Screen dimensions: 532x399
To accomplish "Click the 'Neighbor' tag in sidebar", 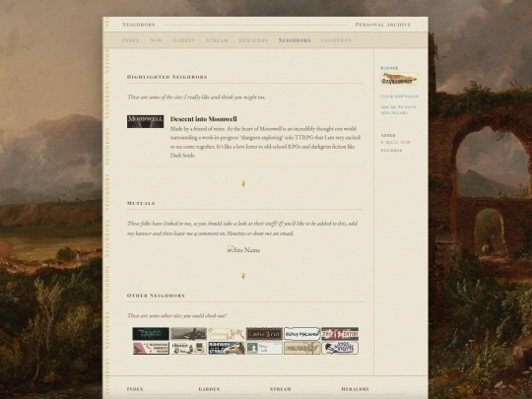I will [391, 151].
